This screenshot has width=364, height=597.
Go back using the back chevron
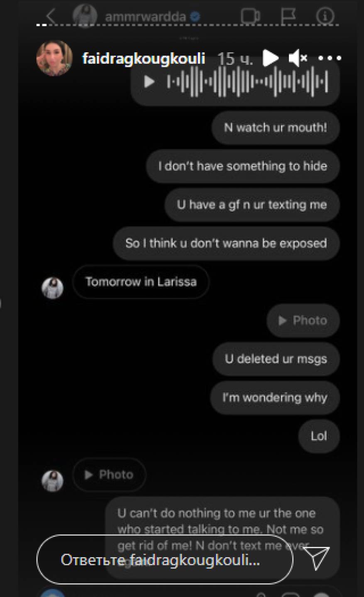51,16
